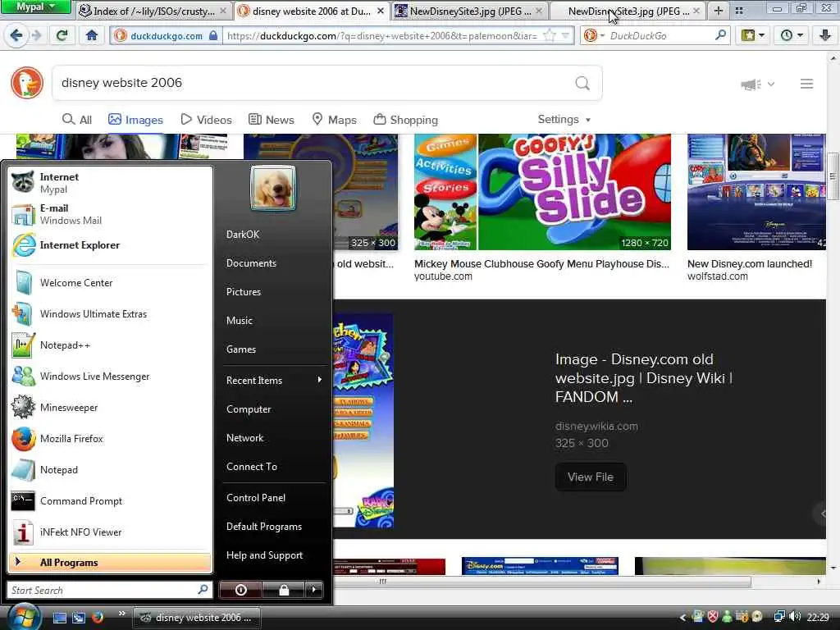
Task: Open Firefox from quick launch bar
Action: point(98,617)
